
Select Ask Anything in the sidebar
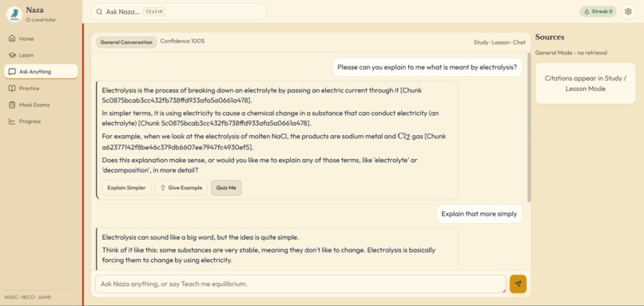click(x=41, y=71)
